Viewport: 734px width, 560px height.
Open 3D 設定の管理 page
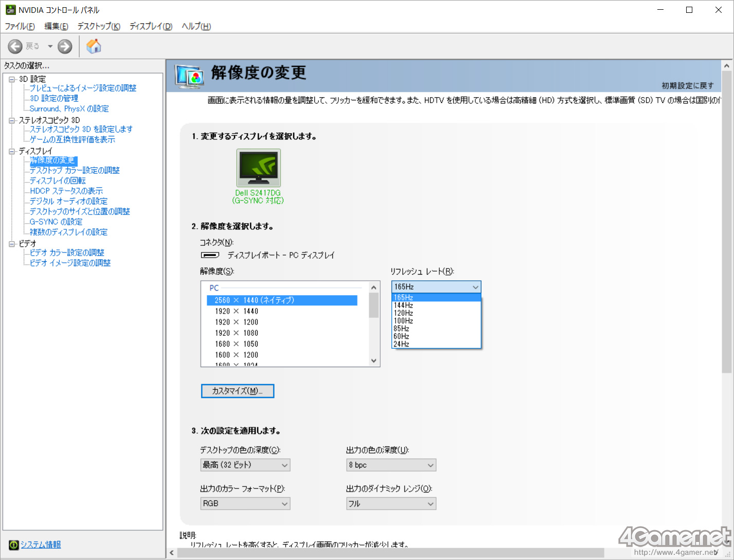54,98
